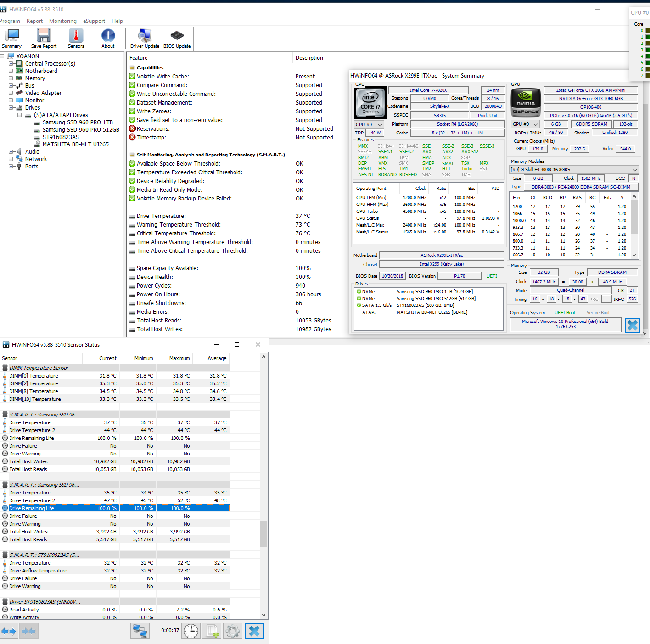Image resolution: width=650 pixels, height=644 pixels.
Task: Select the Read Activity sensor row
Action: 115,610
